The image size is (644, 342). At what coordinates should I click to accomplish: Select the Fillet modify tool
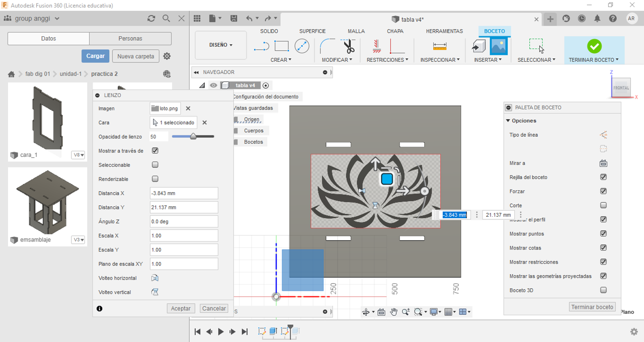tap(328, 46)
